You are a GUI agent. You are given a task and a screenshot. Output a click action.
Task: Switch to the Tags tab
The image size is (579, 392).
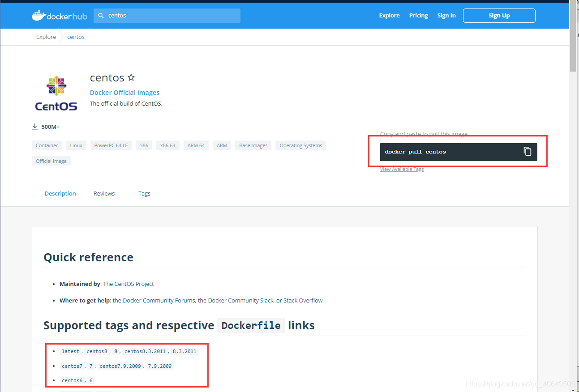point(144,193)
